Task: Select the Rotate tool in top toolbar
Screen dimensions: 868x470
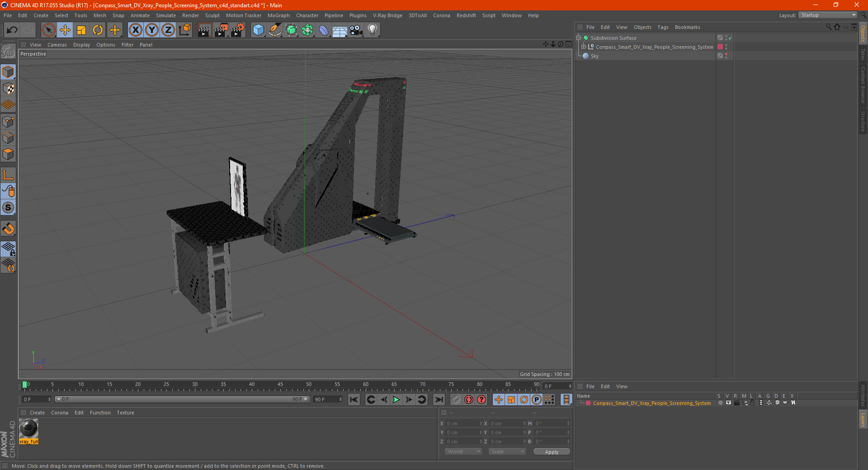Action: tap(98, 30)
